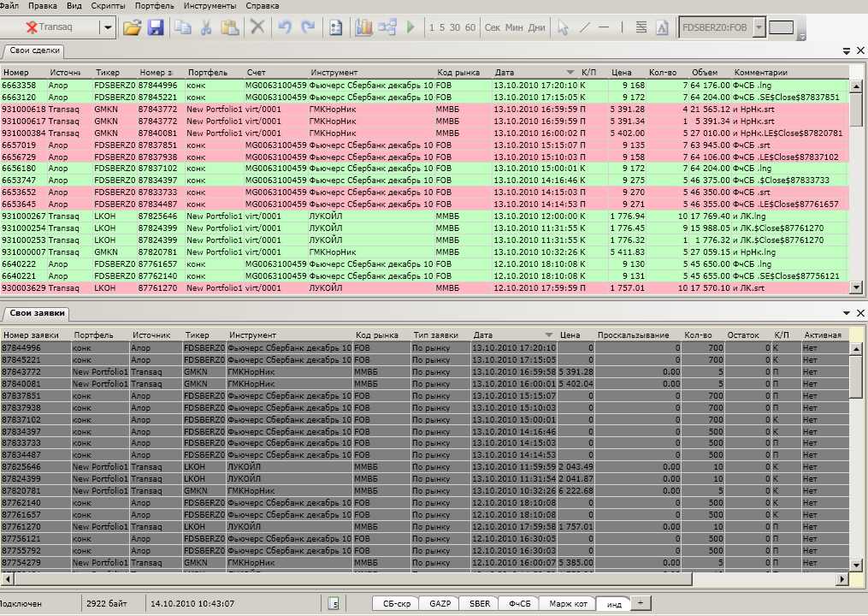Image resolution: width=868 pixels, height=616 pixels.
Task: Open the Справка menu
Action: click(x=263, y=5)
